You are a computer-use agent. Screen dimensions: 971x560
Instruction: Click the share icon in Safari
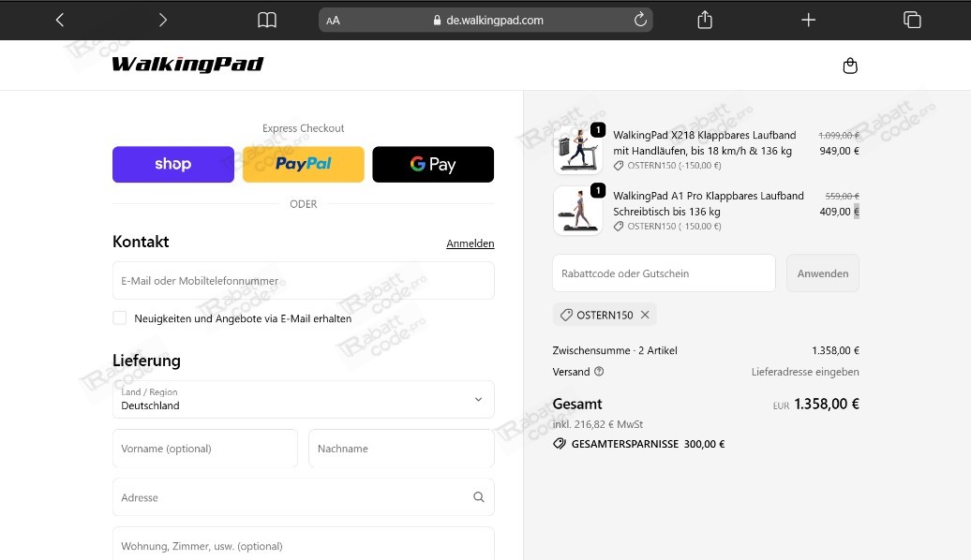[704, 19]
